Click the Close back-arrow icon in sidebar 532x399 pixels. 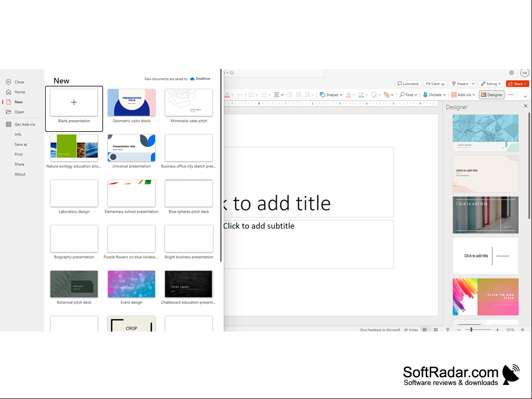click(8, 82)
